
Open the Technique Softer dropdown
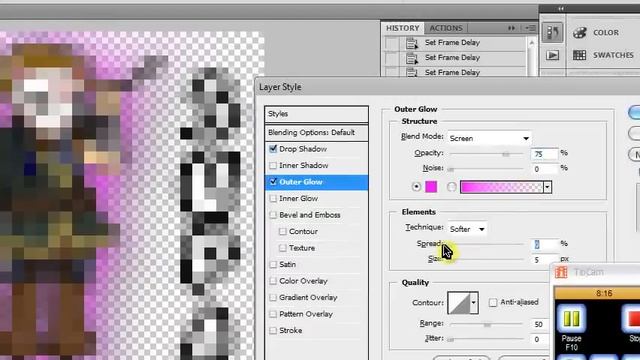coord(467,229)
